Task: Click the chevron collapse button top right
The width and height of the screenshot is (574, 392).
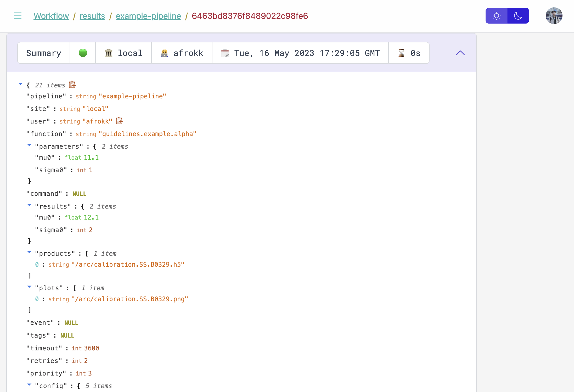Action: tap(461, 53)
